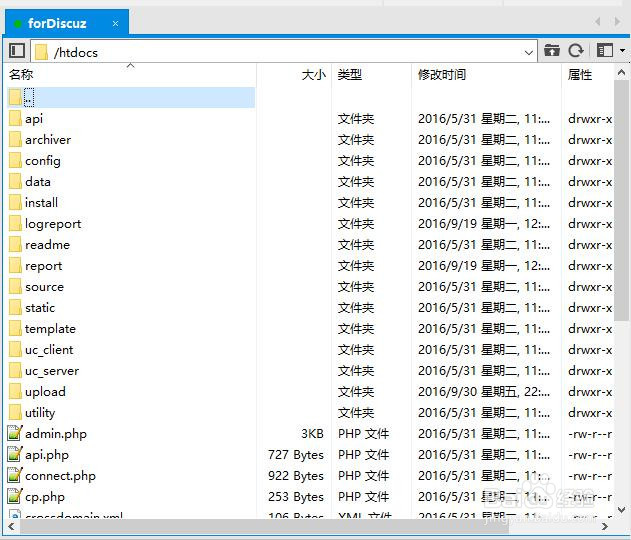This screenshot has height=540, width=631.
Task: Select the parent directory '..' row
Action: coord(131,97)
